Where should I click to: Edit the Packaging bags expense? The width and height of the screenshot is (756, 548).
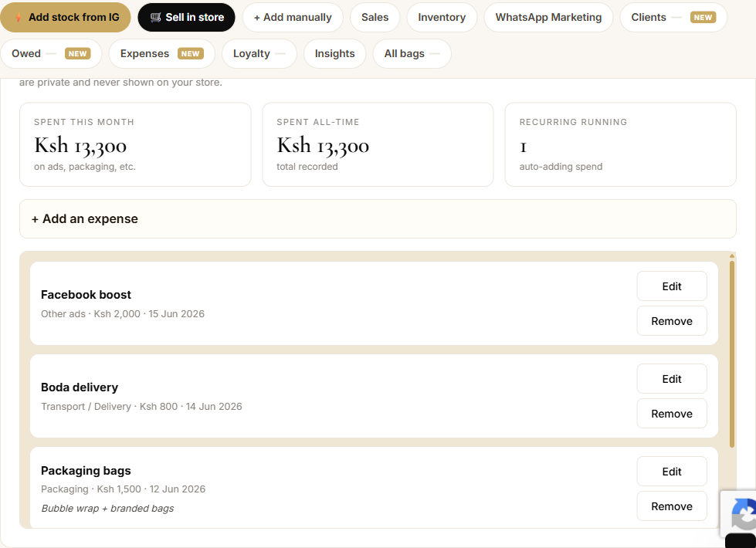(x=672, y=472)
